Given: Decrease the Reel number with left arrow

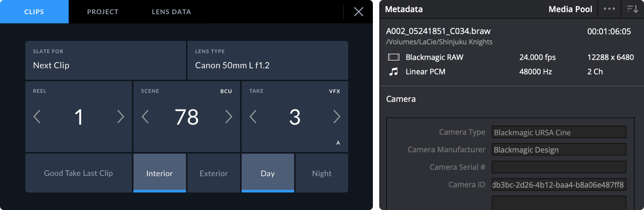Looking at the screenshot, I should (37, 117).
